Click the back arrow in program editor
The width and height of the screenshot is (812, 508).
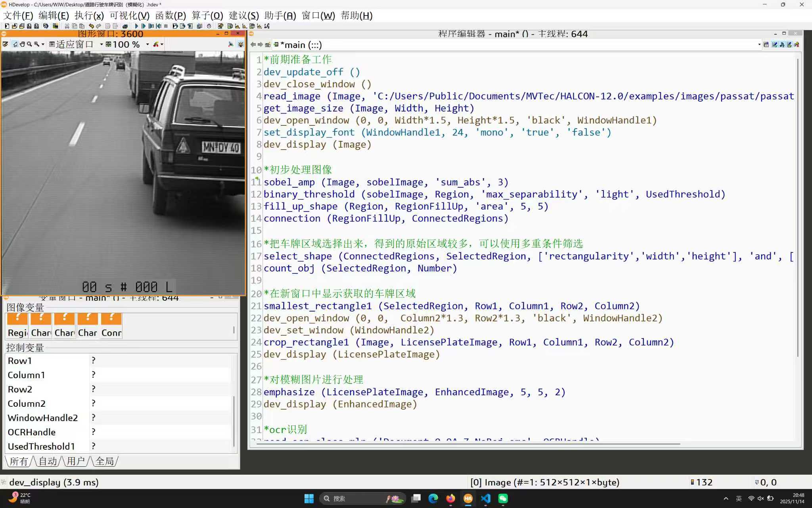[x=253, y=45]
